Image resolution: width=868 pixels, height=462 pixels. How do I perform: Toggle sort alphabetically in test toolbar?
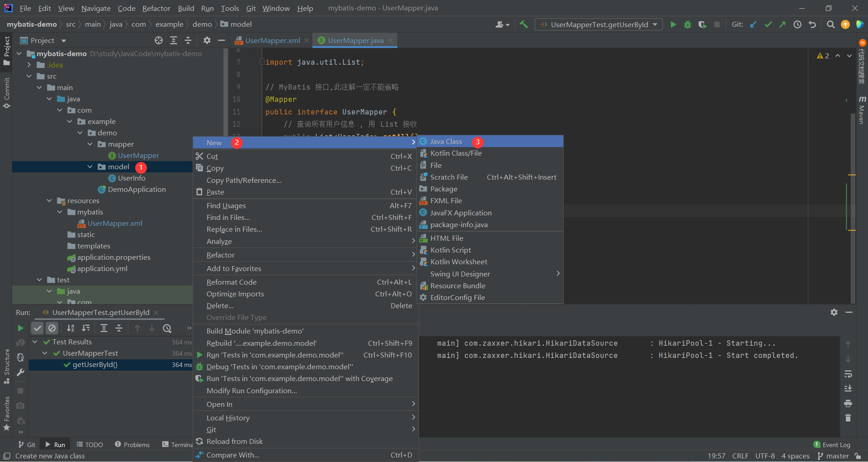71,328
